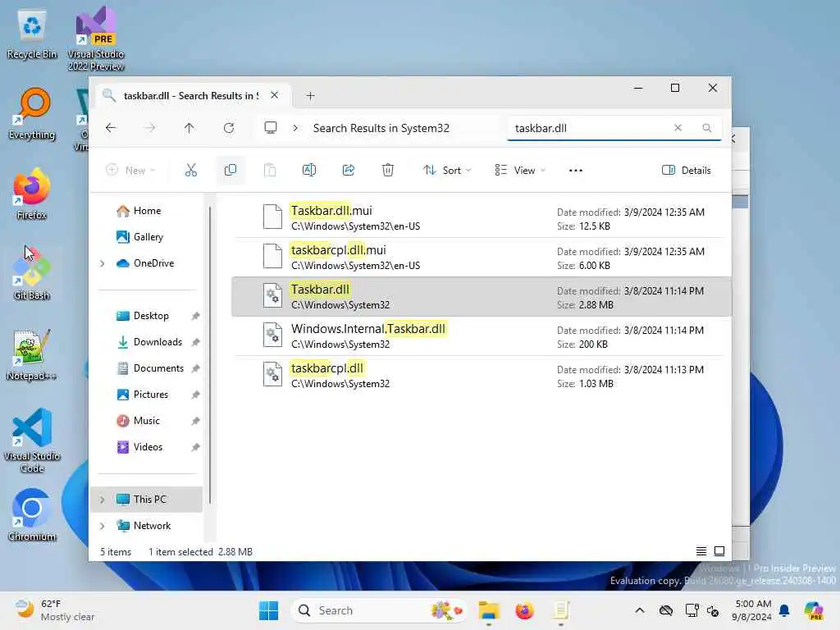Open Desktop quick access folder
Image resolution: width=840 pixels, height=630 pixels.
coord(150,316)
